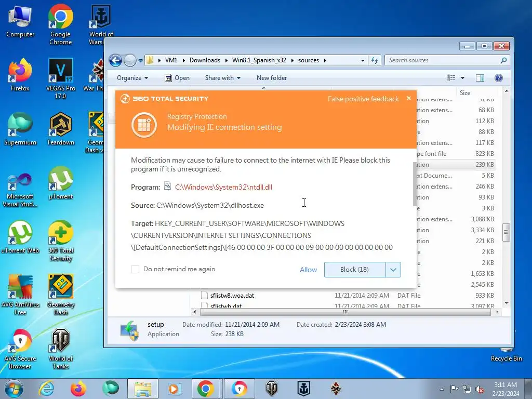Click the Open toolbar button

tap(177, 78)
